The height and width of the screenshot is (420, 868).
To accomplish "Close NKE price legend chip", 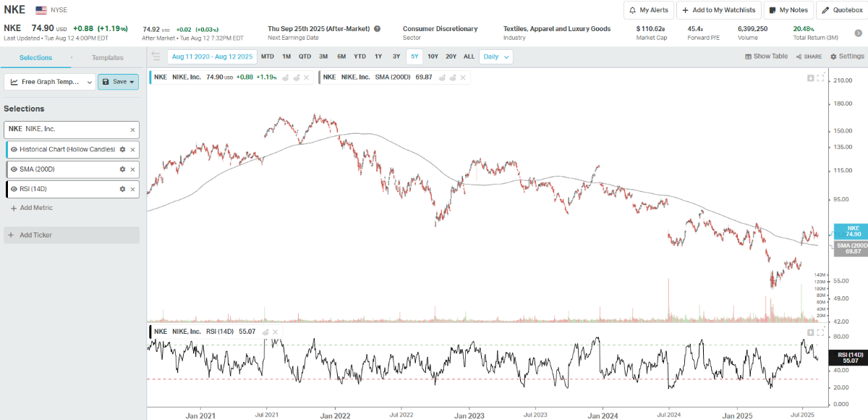I will 306,77.
